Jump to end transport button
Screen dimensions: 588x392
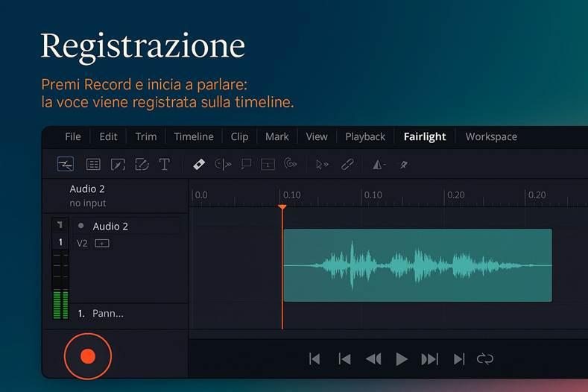[x=459, y=359]
